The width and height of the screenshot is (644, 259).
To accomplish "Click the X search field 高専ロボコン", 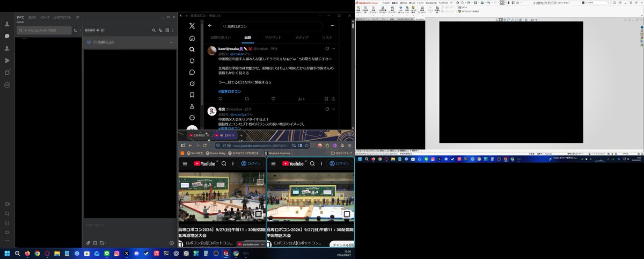I will (272, 26).
